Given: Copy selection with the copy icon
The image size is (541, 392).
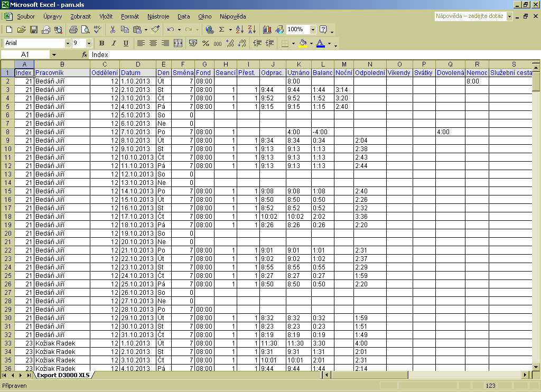Looking at the screenshot, I should 125,30.
